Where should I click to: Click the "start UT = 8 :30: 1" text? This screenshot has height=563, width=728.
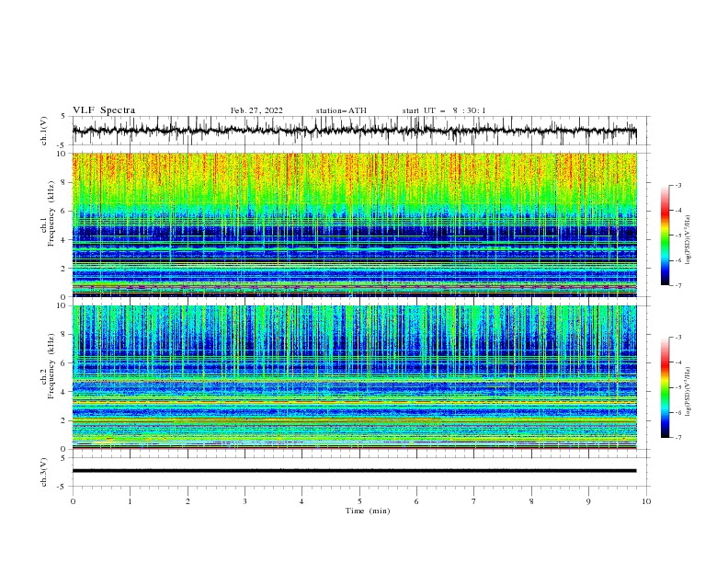pos(444,110)
